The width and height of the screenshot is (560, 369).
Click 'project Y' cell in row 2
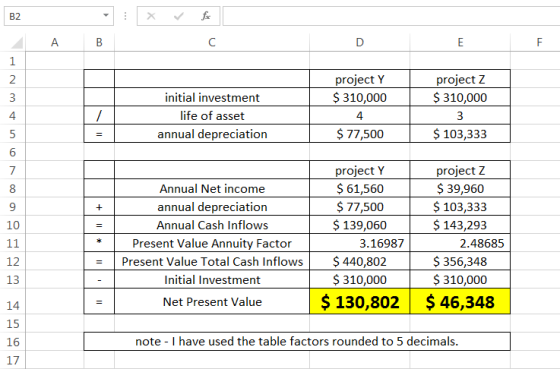pos(360,79)
